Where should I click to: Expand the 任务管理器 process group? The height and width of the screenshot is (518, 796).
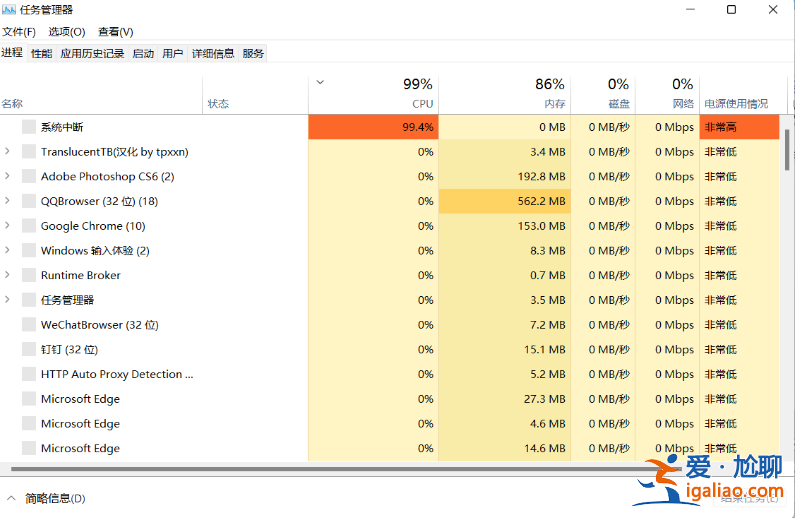7,299
